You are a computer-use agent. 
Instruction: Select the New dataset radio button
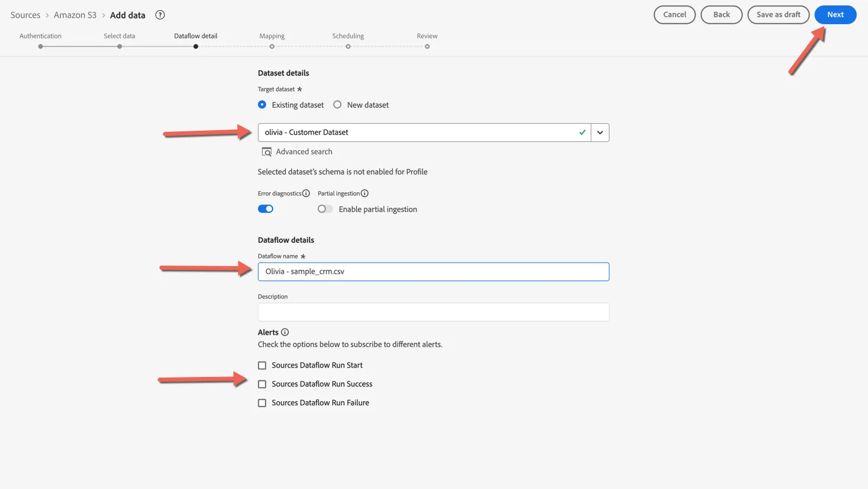pyautogui.click(x=338, y=105)
